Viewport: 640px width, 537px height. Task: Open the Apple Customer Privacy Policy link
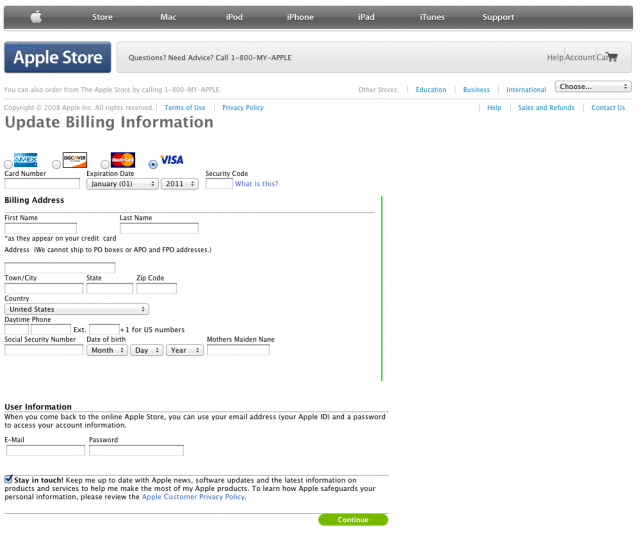click(193, 497)
